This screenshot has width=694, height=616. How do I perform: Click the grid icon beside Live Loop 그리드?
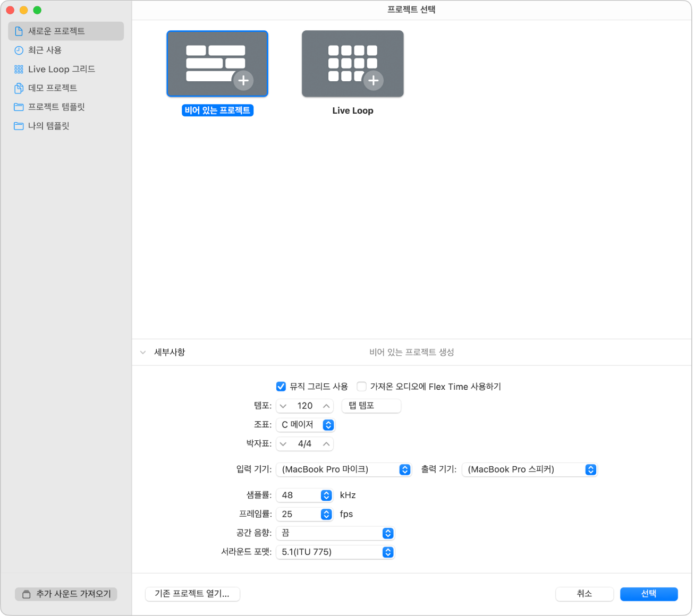pos(19,69)
